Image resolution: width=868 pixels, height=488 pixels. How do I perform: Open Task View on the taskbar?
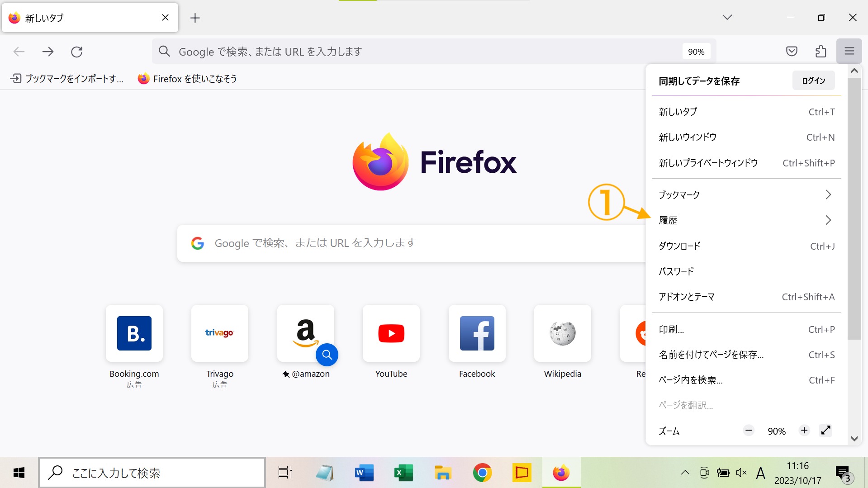tap(285, 473)
